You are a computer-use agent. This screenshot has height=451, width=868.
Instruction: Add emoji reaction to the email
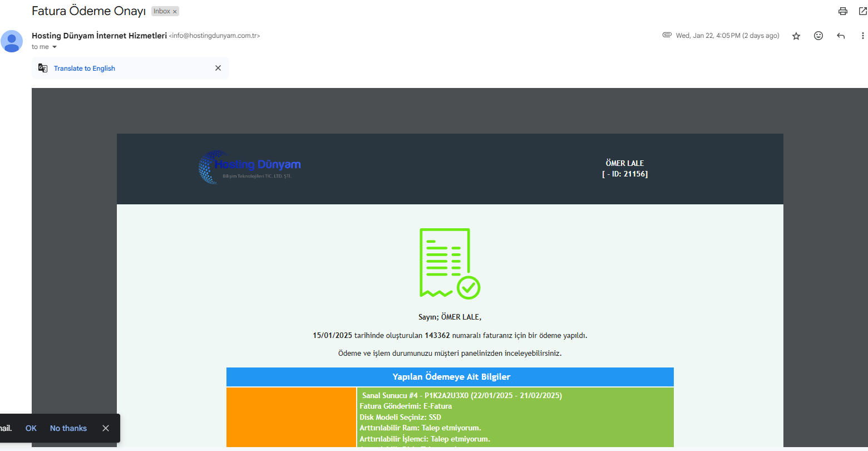(818, 36)
